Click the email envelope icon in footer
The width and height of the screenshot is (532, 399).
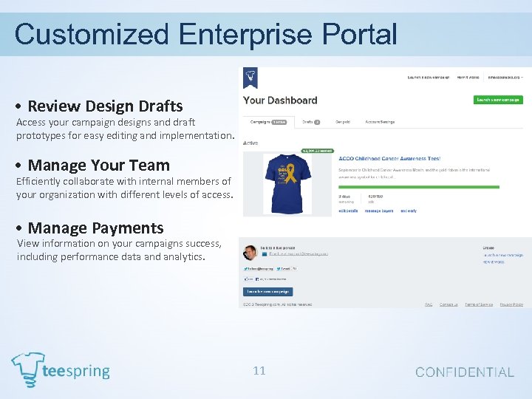pos(265,253)
